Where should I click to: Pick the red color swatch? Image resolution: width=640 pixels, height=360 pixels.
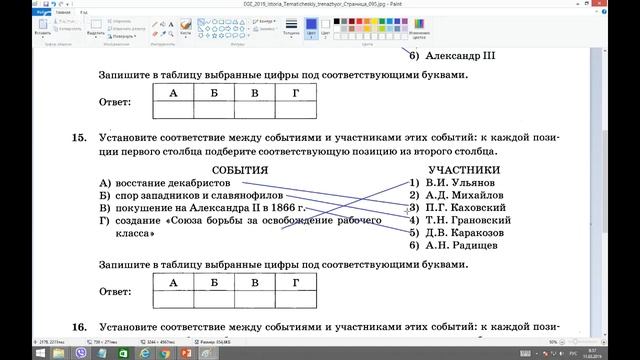point(359,21)
